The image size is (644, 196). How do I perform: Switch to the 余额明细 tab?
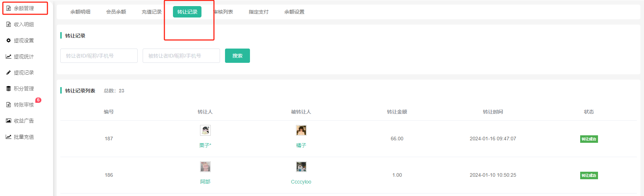pos(80,12)
